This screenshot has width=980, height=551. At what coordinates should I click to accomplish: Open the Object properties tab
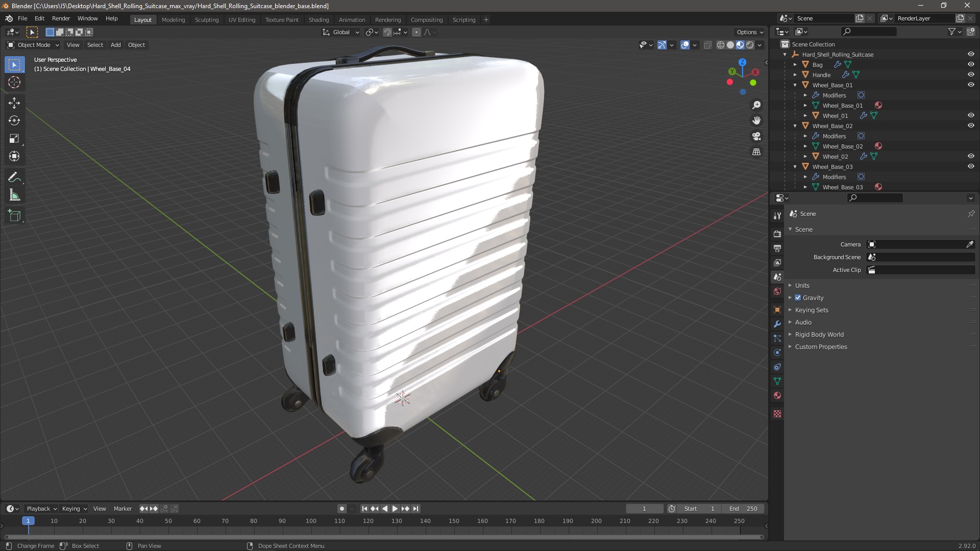[x=777, y=310]
